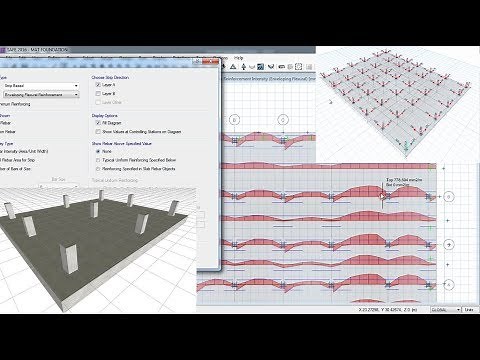Open the GLOBAL coordinate system dropdown
Screen dimensions: 480x360
coord(445,310)
